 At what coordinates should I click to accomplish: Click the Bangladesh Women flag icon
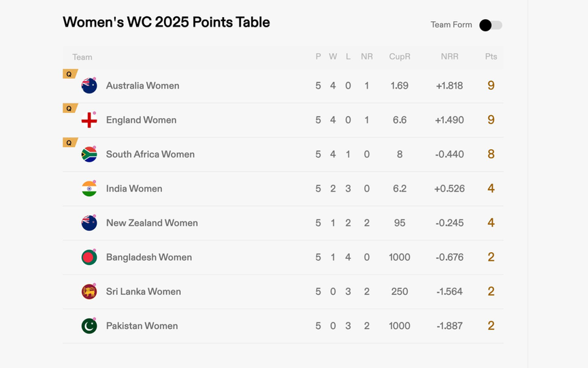point(89,258)
